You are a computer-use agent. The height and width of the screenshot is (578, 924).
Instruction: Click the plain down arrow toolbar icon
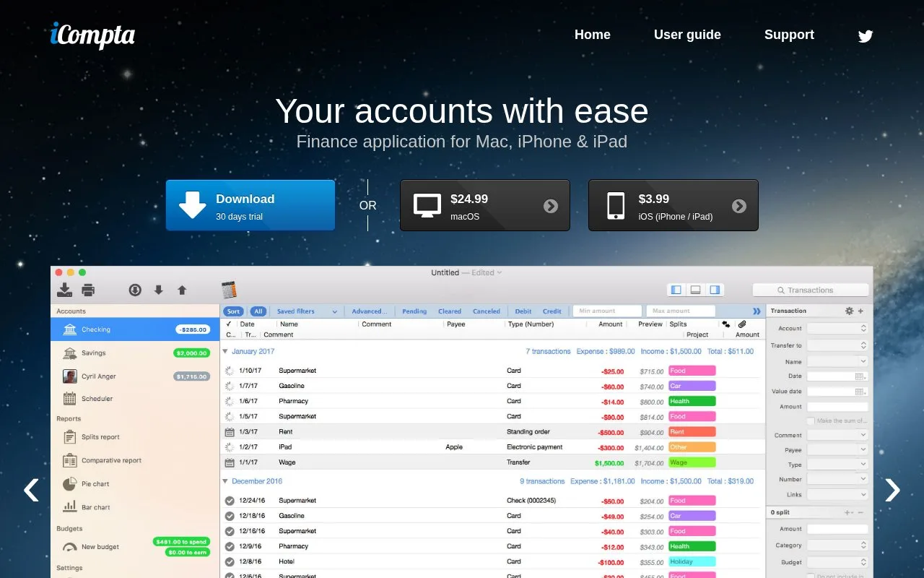click(x=159, y=290)
